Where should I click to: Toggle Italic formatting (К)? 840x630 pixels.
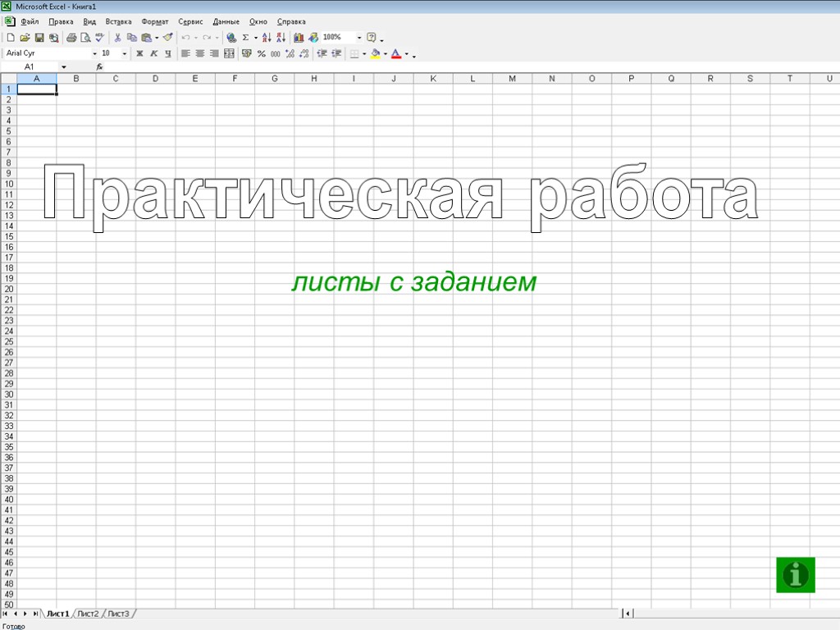(153, 53)
